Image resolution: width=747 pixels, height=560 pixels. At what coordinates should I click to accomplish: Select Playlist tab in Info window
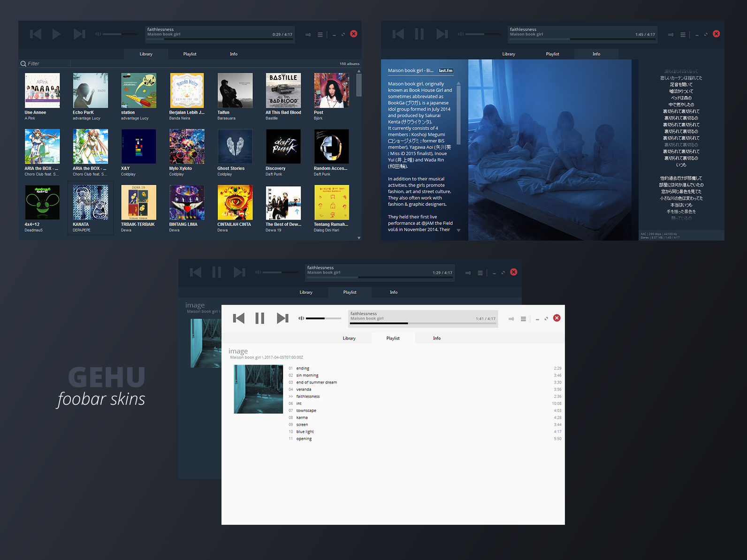click(552, 54)
